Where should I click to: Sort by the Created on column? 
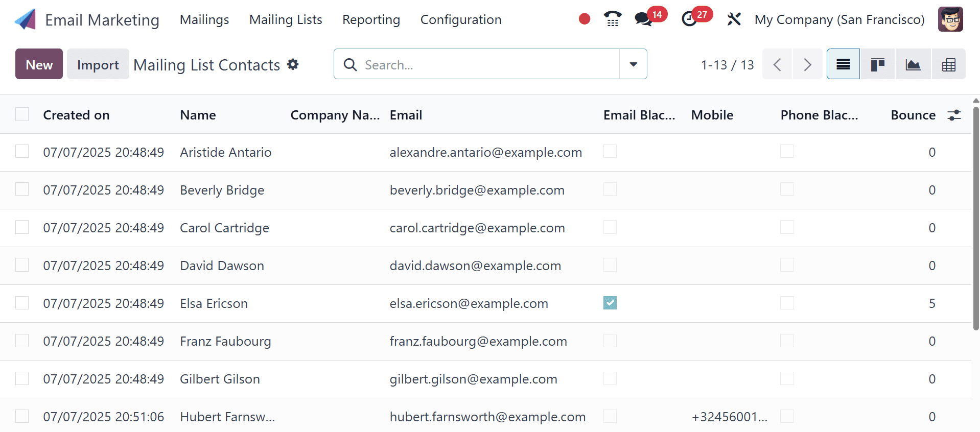click(x=76, y=115)
